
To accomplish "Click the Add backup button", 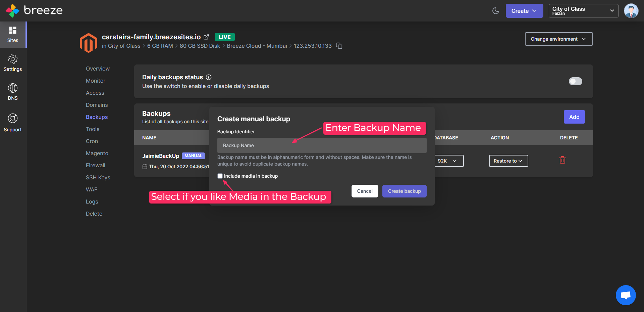I will [574, 117].
